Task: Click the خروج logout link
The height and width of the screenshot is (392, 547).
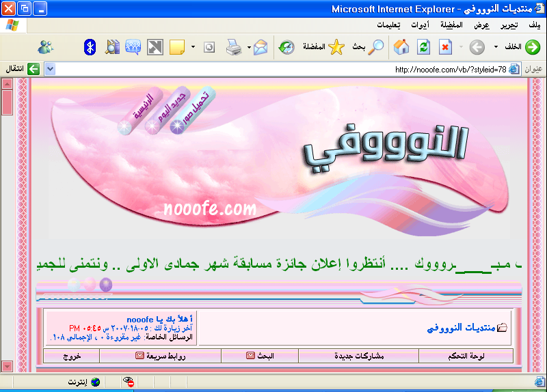Action: (x=72, y=356)
